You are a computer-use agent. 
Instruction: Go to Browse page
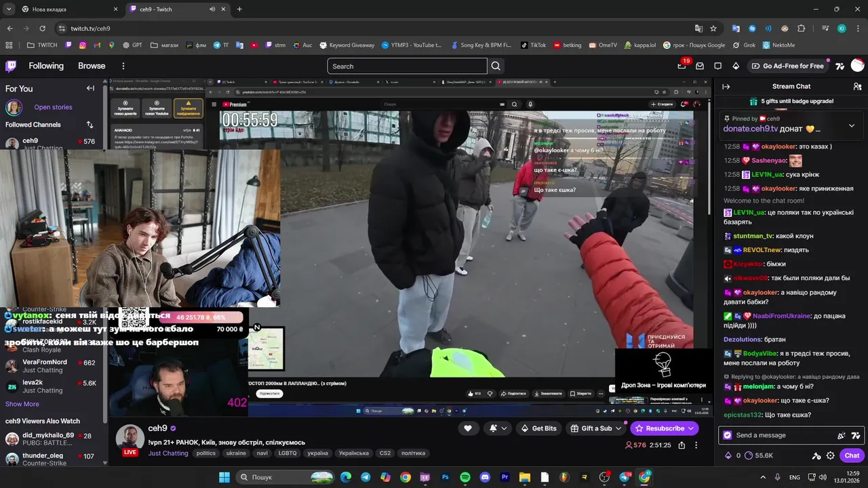click(x=92, y=66)
